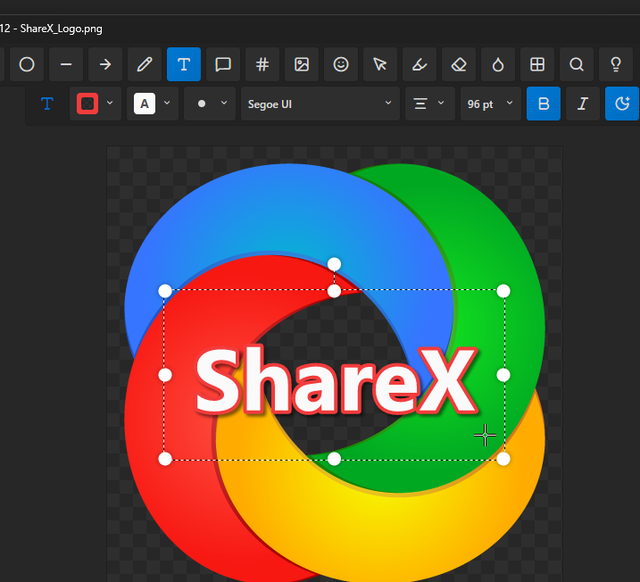Select the Pixelate grid tool
The width and height of the screenshot is (640, 582).
537,64
